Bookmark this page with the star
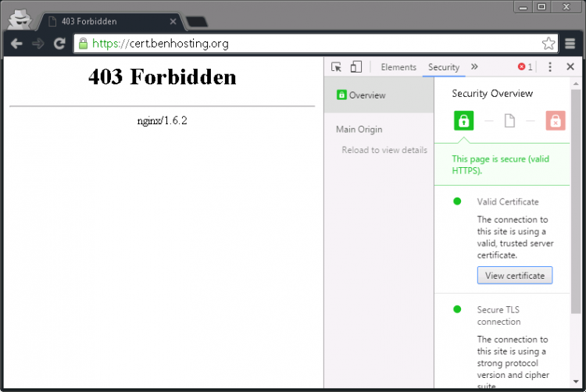 tap(548, 44)
